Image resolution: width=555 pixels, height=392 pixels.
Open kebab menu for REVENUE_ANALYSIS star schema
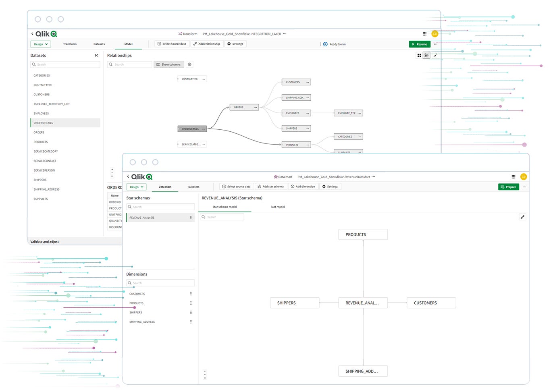pyautogui.click(x=191, y=218)
